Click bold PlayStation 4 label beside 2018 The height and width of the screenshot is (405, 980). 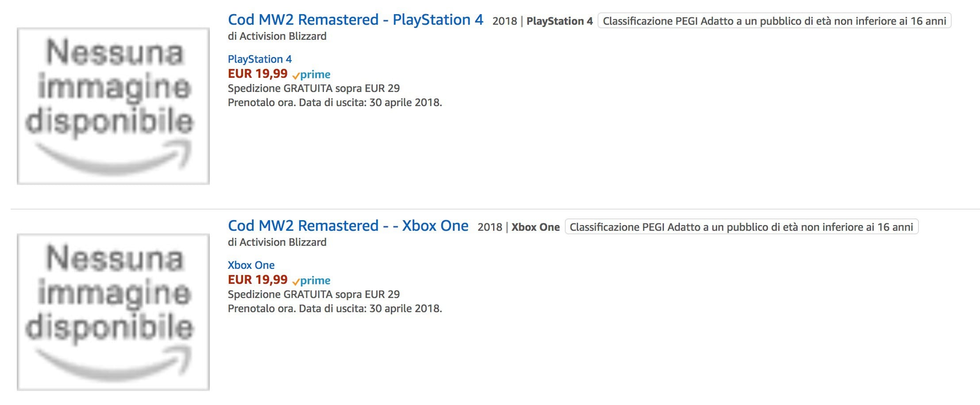click(x=559, y=21)
